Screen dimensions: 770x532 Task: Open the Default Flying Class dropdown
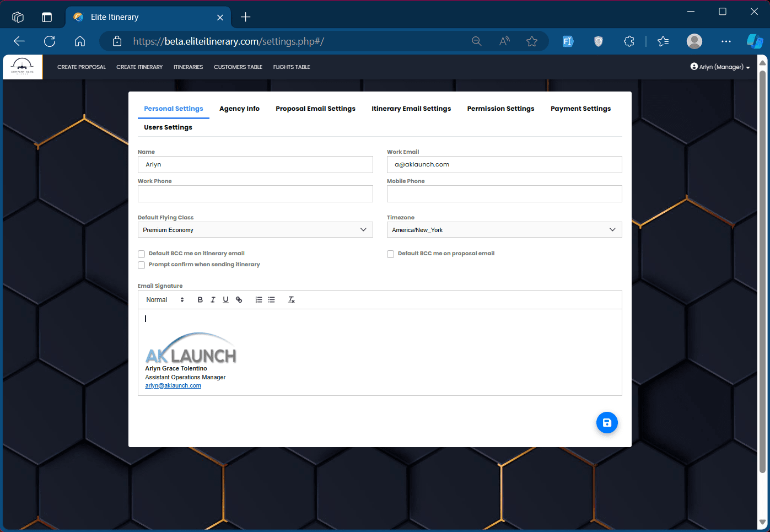[255, 230]
